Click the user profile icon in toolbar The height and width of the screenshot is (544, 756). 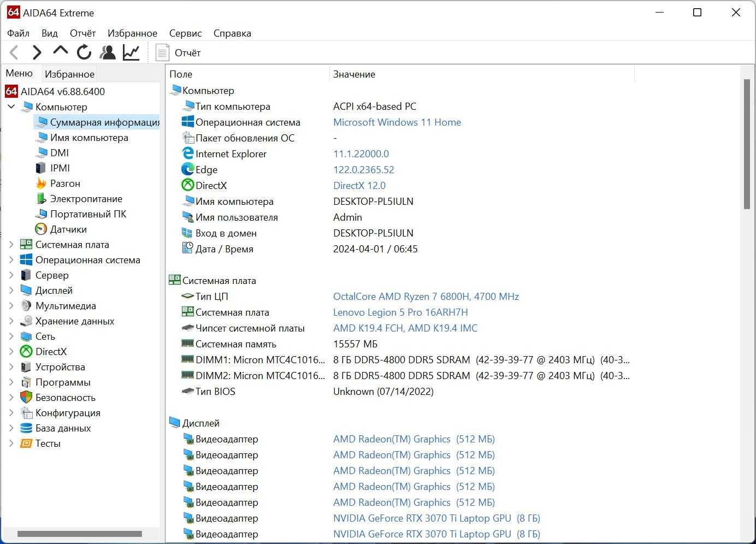[108, 52]
